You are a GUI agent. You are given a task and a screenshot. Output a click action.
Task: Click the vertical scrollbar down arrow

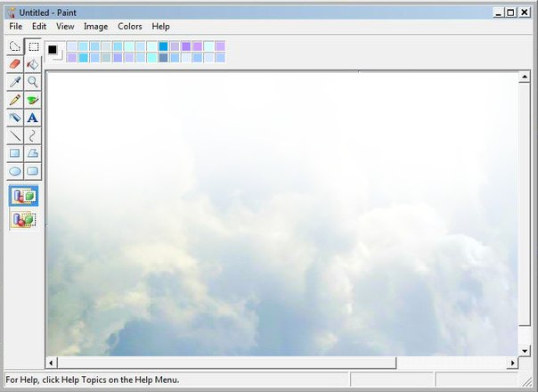point(525,351)
